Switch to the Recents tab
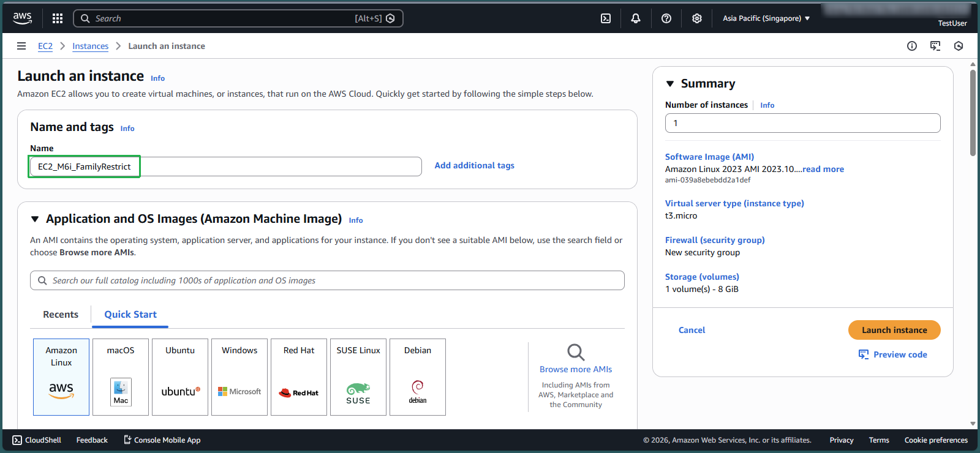The image size is (980, 453). tap(61, 315)
